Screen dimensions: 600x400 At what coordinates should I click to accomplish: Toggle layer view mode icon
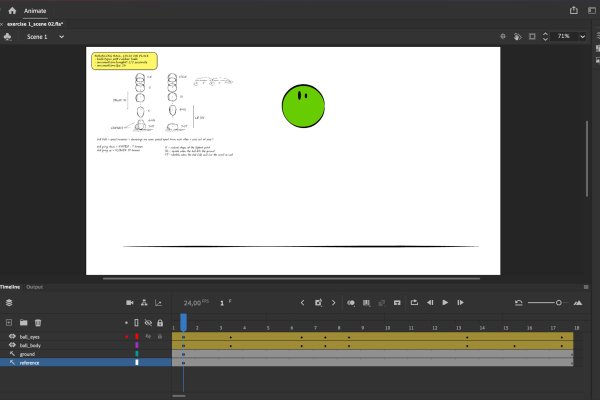click(9, 303)
